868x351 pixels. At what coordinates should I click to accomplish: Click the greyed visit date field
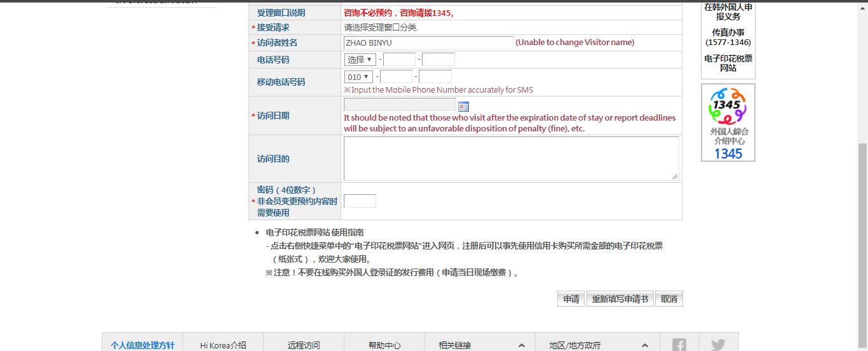(x=400, y=105)
